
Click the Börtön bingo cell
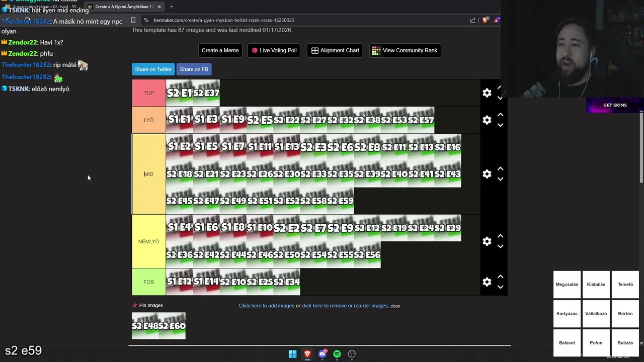[x=625, y=314]
